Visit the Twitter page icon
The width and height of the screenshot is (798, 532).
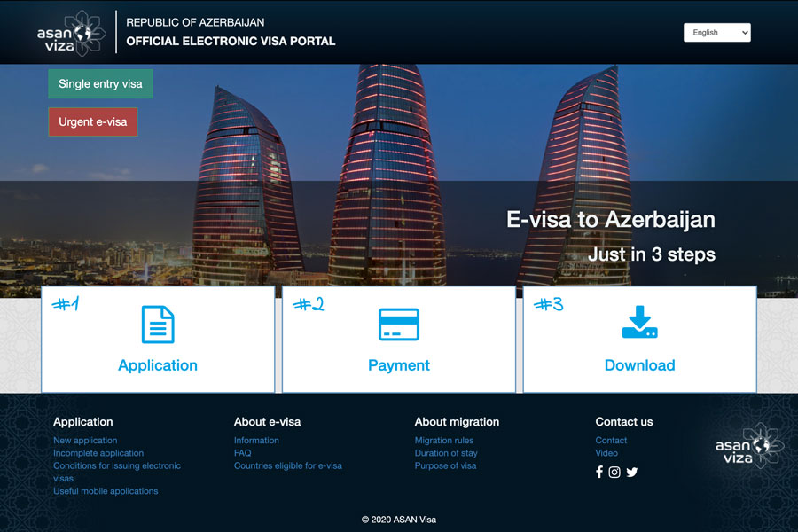pyautogui.click(x=632, y=473)
